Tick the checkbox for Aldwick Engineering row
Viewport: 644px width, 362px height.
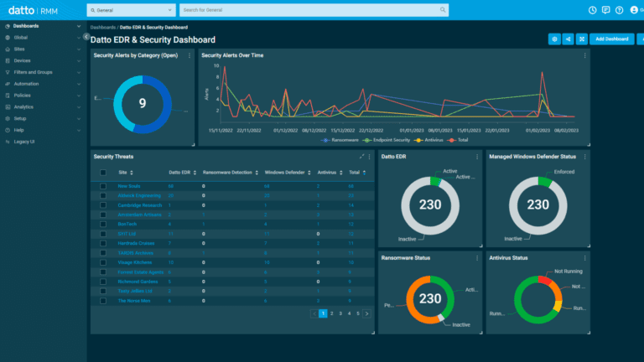tap(103, 196)
